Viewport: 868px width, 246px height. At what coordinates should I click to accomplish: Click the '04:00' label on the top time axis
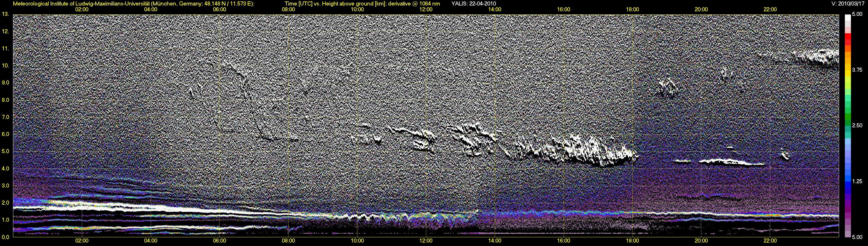pyautogui.click(x=151, y=10)
